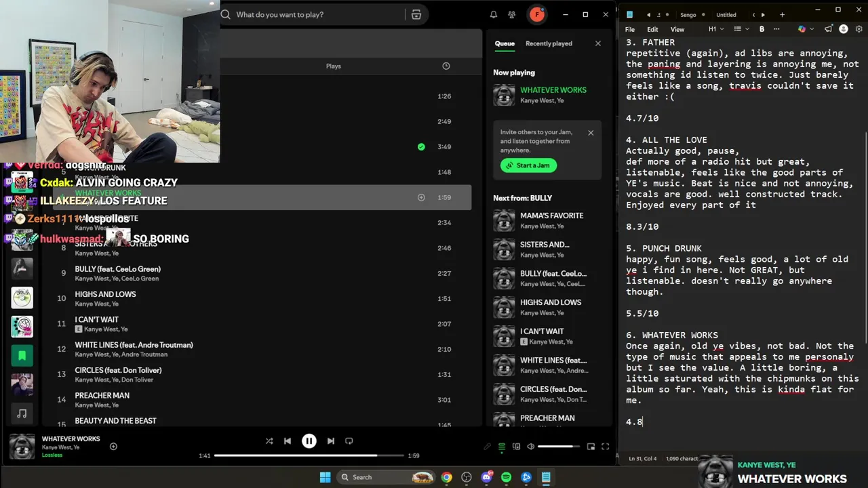The width and height of the screenshot is (868, 488).
Task: Pause the currently playing song
Action: (x=309, y=441)
